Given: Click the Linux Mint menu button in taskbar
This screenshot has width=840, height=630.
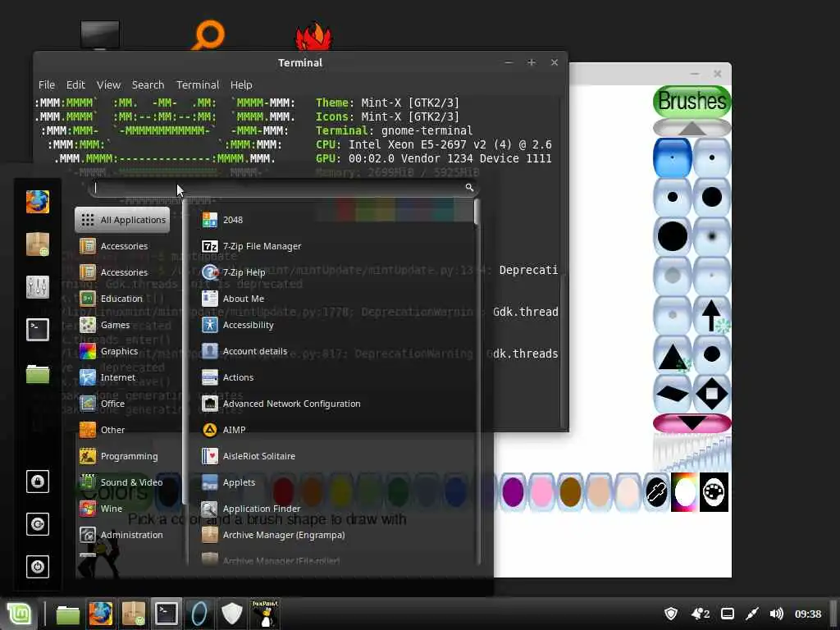Looking at the screenshot, I should point(20,614).
